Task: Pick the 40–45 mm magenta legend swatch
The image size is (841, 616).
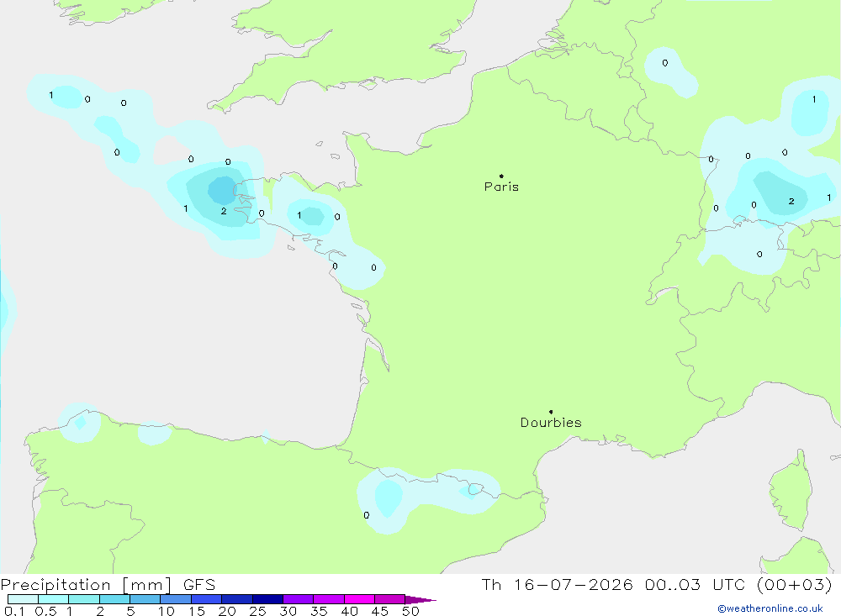Action: pos(359,599)
